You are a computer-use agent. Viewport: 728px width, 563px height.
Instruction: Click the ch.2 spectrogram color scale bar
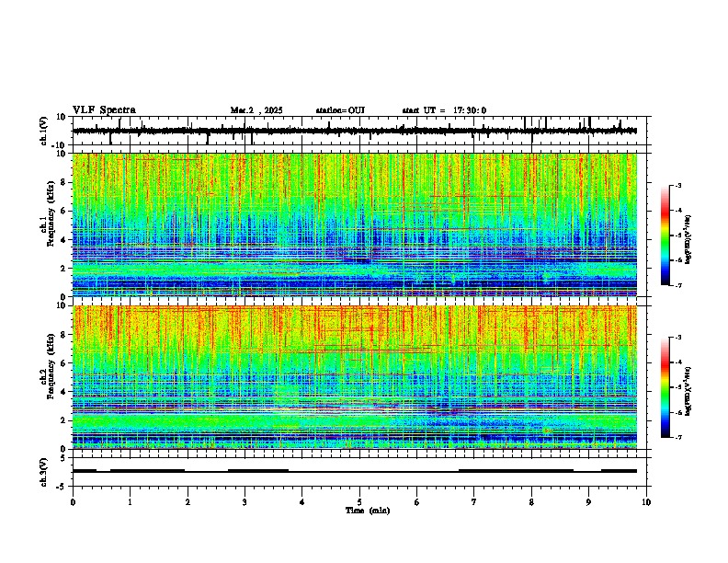(x=665, y=387)
